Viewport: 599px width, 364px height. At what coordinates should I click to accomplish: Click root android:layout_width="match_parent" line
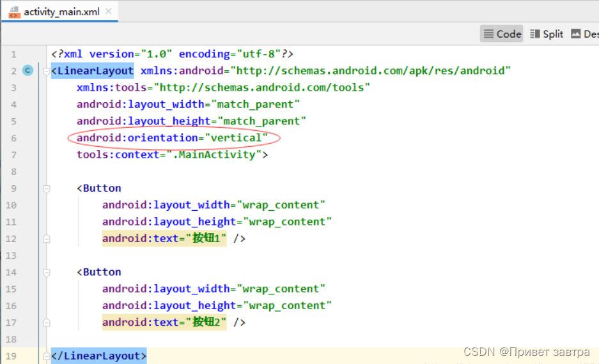click(188, 104)
